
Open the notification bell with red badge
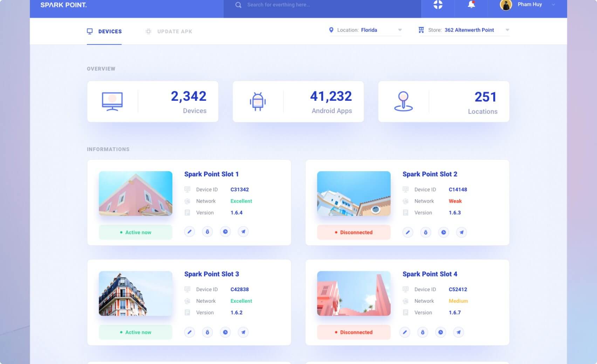pyautogui.click(x=471, y=4)
